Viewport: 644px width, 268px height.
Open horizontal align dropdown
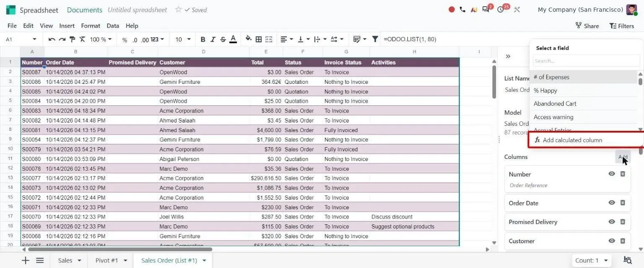287,39
